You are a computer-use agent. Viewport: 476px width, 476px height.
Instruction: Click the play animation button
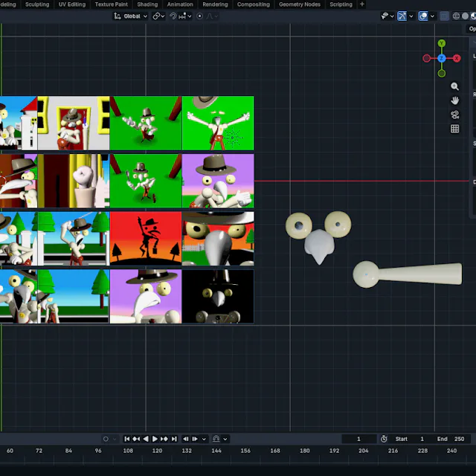155,439
